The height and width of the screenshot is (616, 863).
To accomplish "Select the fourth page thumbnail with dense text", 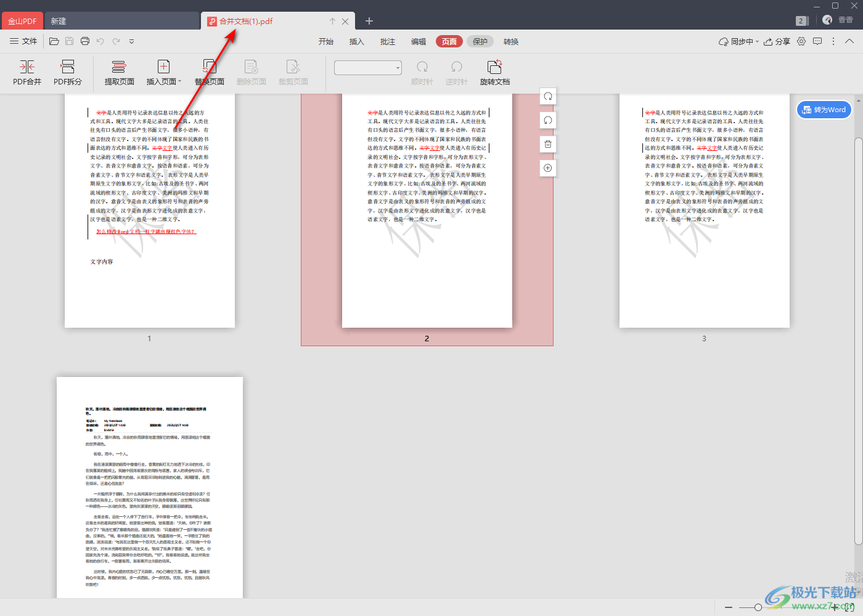I will click(150, 487).
